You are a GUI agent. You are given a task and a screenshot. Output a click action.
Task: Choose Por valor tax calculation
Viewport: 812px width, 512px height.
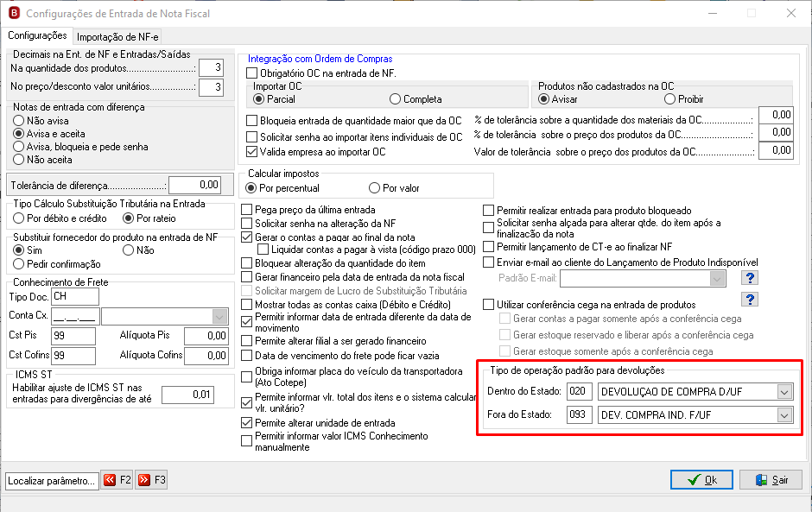pyautogui.click(x=374, y=188)
